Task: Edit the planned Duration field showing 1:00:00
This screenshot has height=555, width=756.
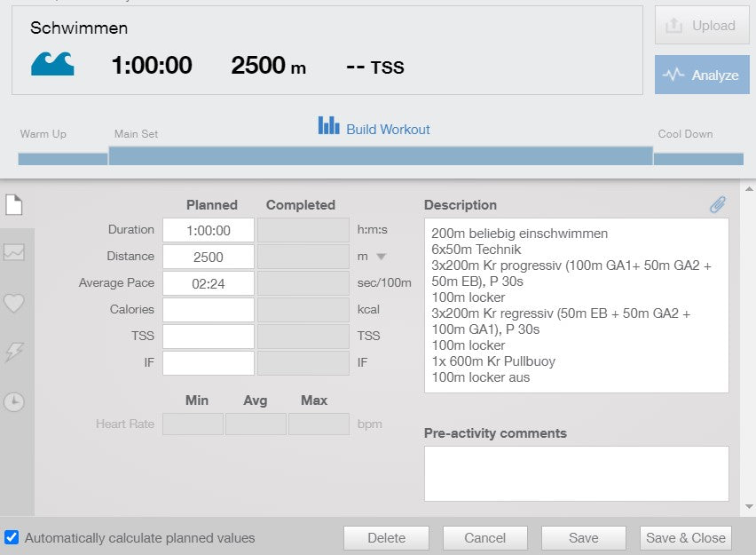Action: [208, 229]
